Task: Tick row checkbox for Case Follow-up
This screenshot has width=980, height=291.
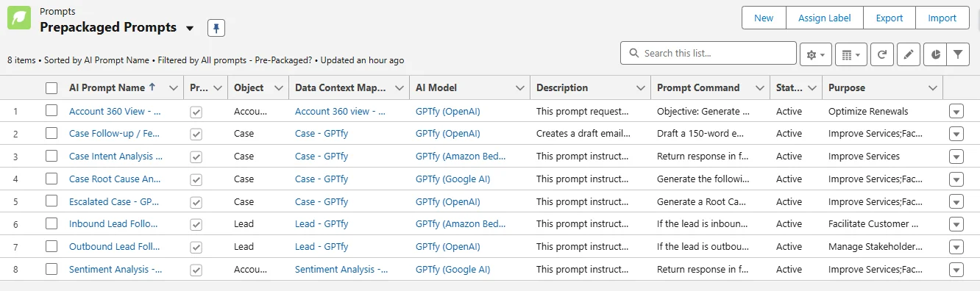Action: click(x=52, y=134)
